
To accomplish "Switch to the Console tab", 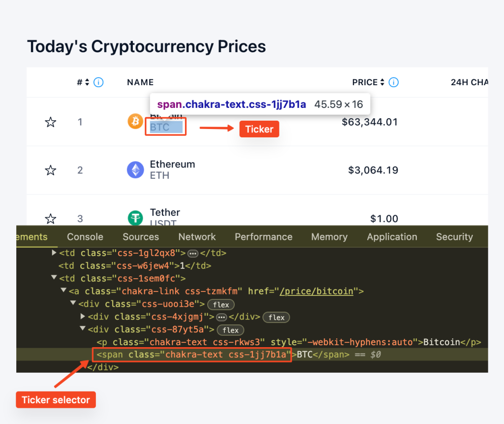I will [85, 237].
